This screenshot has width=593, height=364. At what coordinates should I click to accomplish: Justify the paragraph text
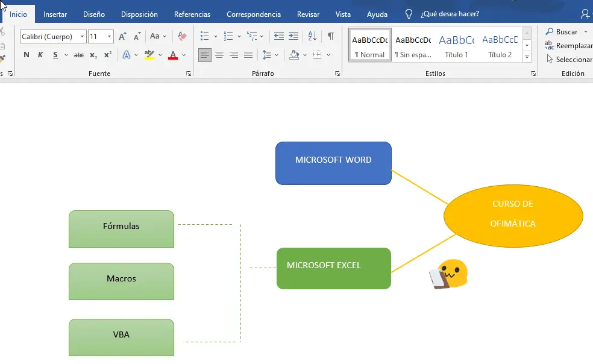(x=248, y=55)
